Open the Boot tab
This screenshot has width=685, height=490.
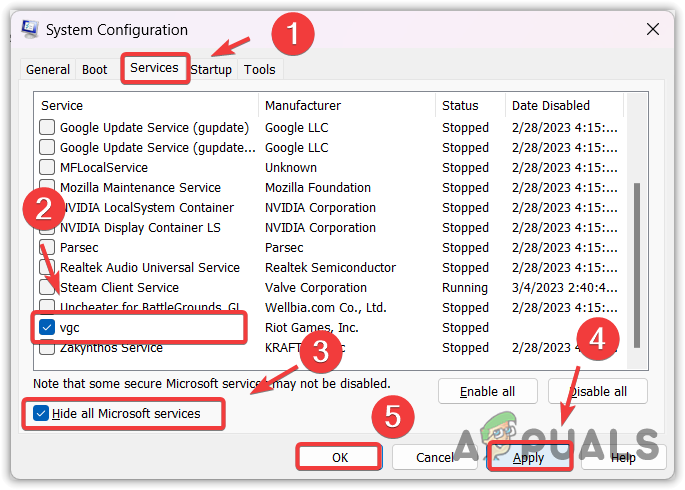point(94,69)
